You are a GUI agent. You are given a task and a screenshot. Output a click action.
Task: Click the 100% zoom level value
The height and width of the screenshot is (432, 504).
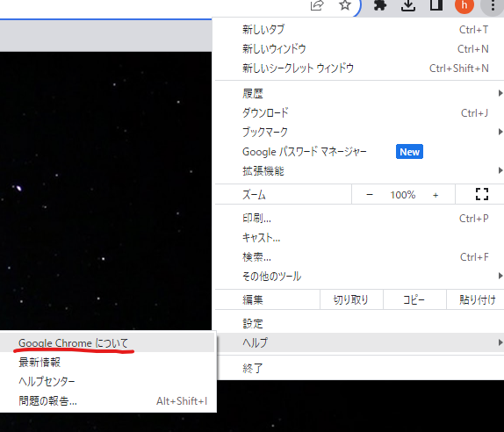tap(403, 195)
